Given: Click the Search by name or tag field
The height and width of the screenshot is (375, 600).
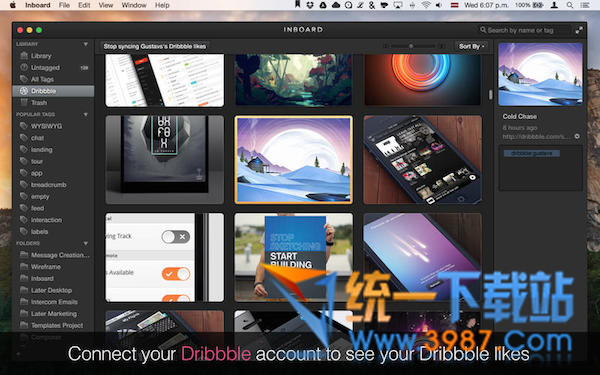Looking at the screenshot, I should point(525,30).
